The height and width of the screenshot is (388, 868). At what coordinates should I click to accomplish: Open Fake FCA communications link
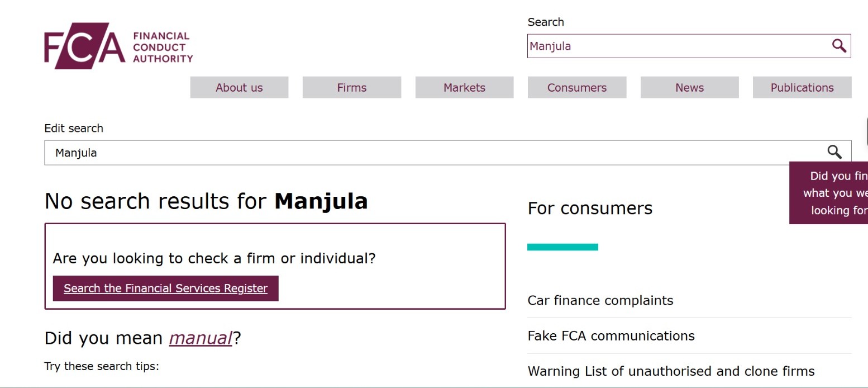pos(611,336)
